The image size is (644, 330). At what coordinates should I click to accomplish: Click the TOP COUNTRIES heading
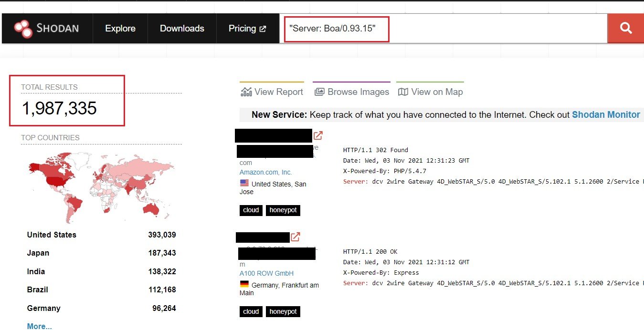(x=50, y=138)
